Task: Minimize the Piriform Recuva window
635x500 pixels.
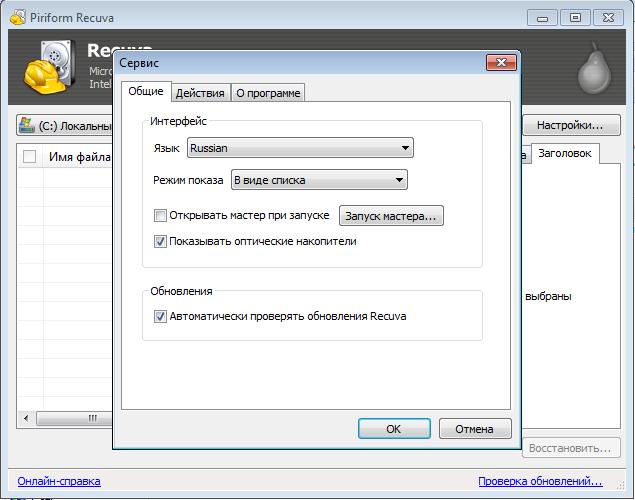Action: [542, 18]
